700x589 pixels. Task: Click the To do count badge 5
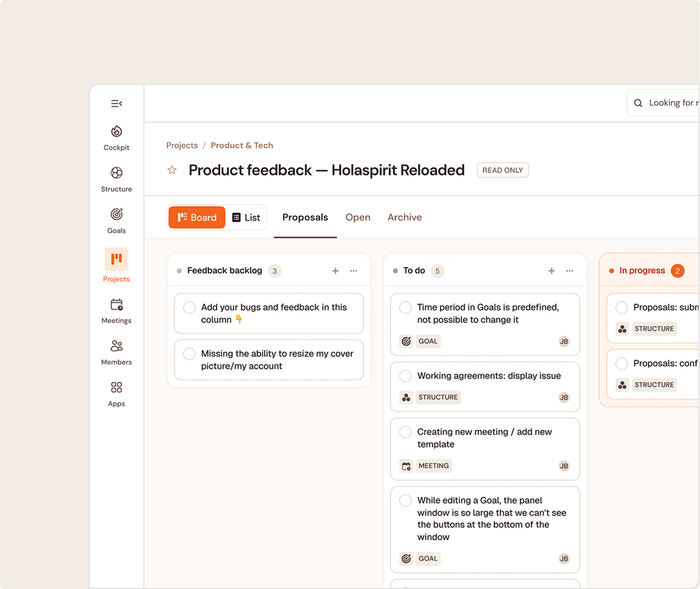(437, 271)
